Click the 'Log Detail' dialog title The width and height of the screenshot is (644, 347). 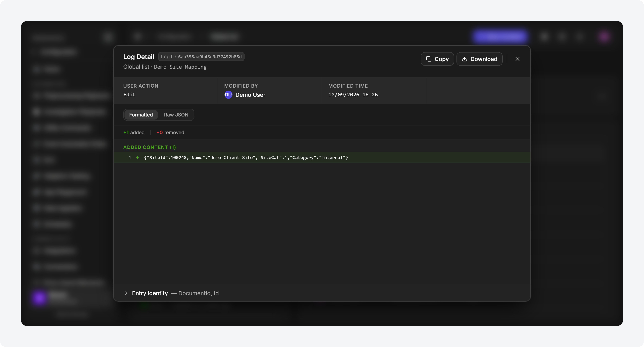(x=139, y=57)
